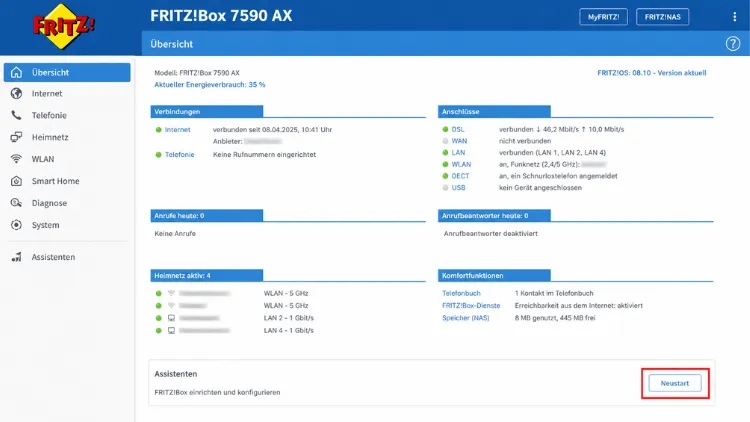Click the Assistenten icon in sidebar
This screenshot has width=750, height=422.
point(16,257)
